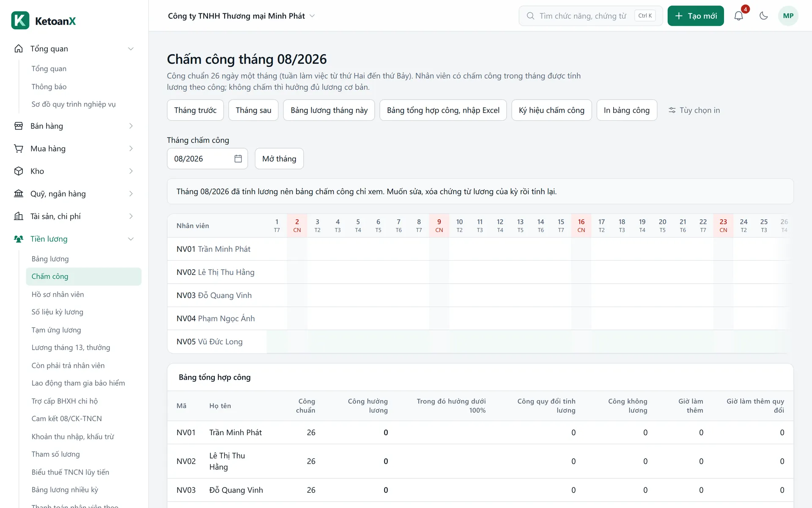Click the Tùy chọn in sliders icon

pos(672,110)
